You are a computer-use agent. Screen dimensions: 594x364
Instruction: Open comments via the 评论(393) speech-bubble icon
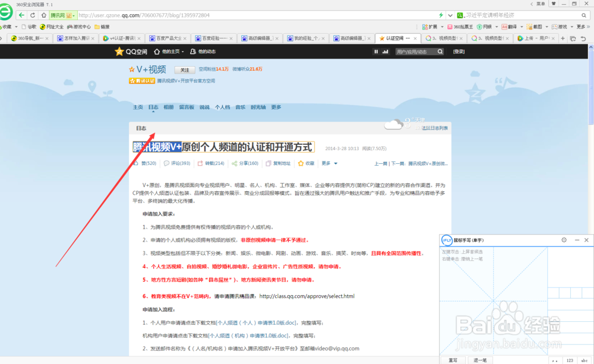tap(166, 163)
